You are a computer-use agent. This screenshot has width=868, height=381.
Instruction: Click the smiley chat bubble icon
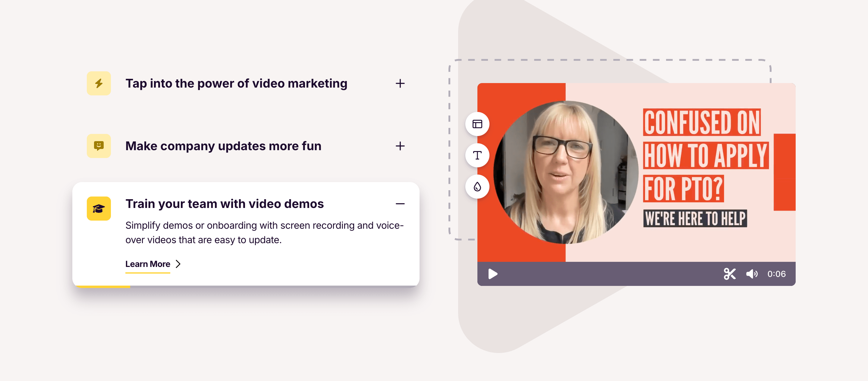click(x=99, y=146)
